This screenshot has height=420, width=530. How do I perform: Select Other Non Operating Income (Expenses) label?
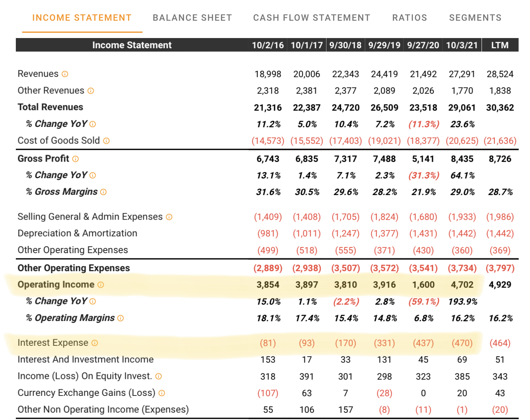(x=103, y=409)
